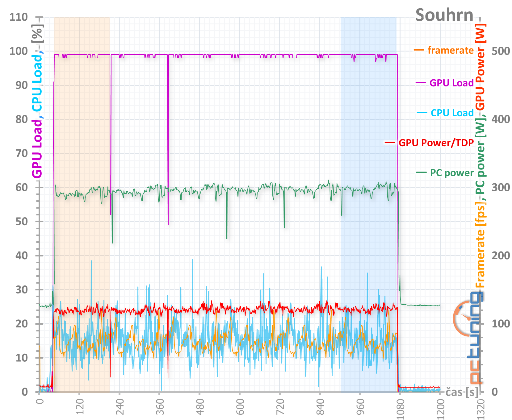Click the blue shaded region of the chart

(368, 204)
